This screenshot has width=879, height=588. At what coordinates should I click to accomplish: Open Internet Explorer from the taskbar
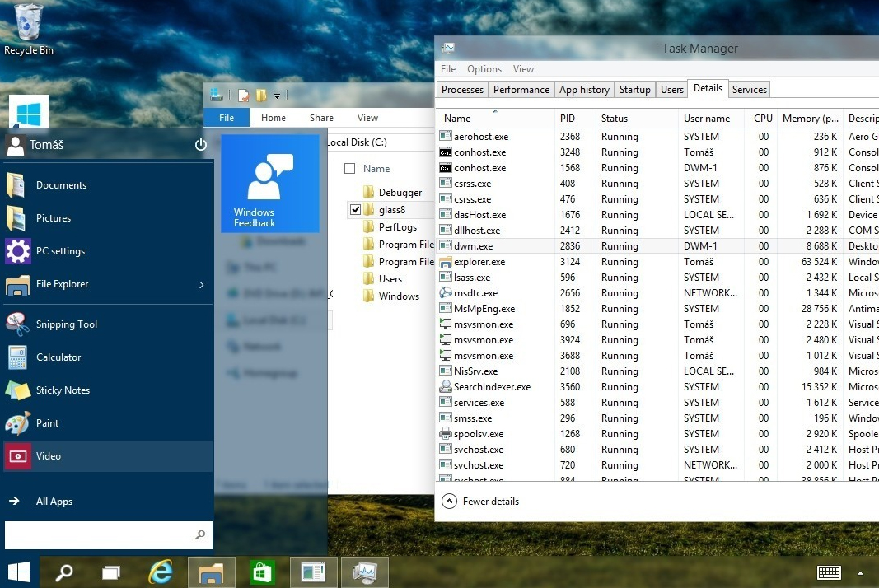(x=160, y=572)
